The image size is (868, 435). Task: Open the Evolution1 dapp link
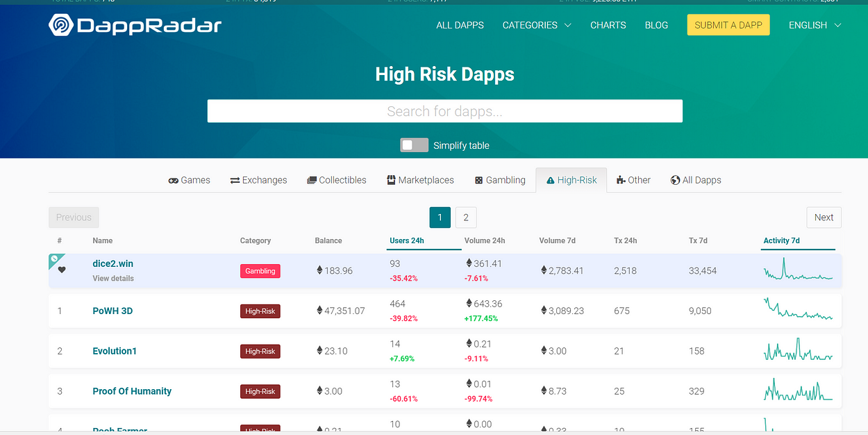115,351
